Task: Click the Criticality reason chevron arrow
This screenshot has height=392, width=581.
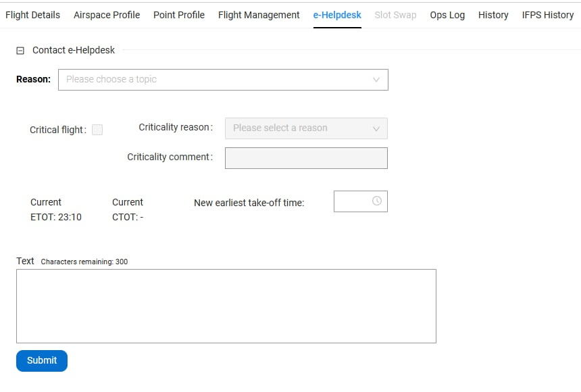Action: point(376,128)
